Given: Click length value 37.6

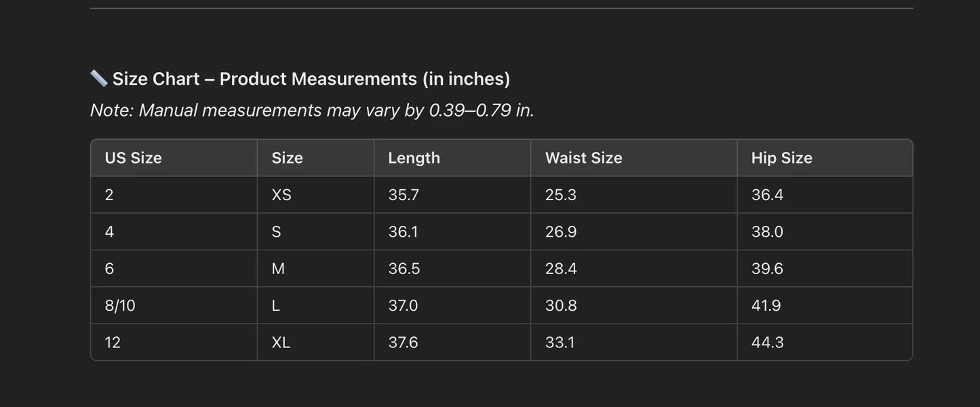Looking at the screenshot, I should click(403, 343).
